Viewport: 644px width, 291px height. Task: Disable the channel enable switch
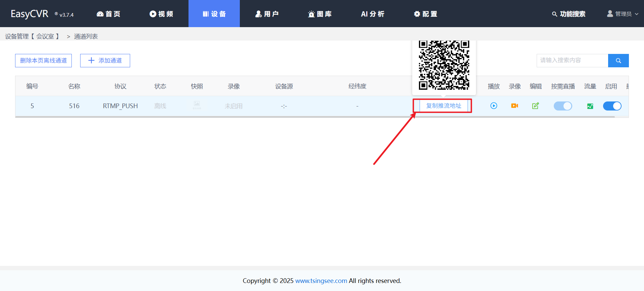(x=612, y=106)
